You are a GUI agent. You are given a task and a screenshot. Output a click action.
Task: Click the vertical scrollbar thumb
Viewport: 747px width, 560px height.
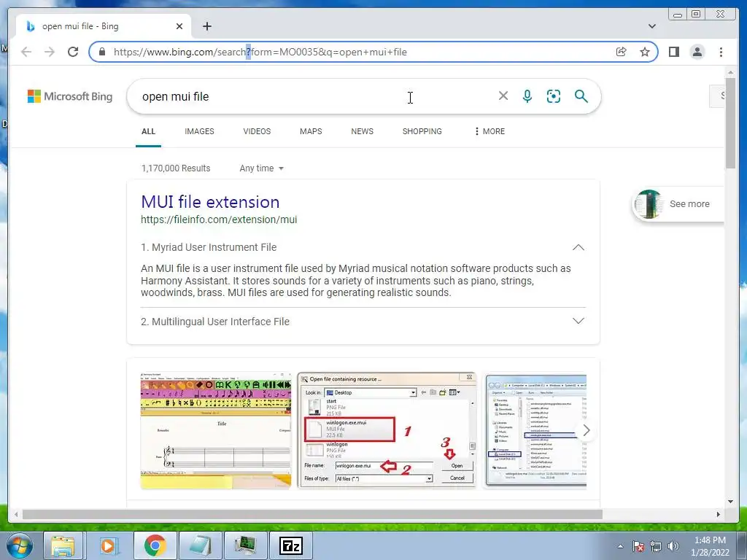731,122
